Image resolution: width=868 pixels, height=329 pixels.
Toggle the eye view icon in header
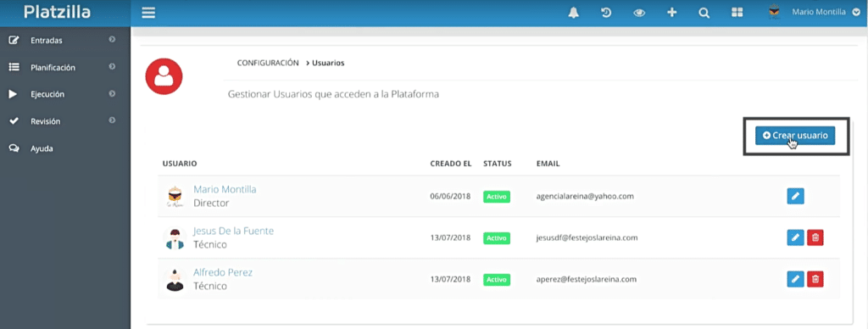639,13
